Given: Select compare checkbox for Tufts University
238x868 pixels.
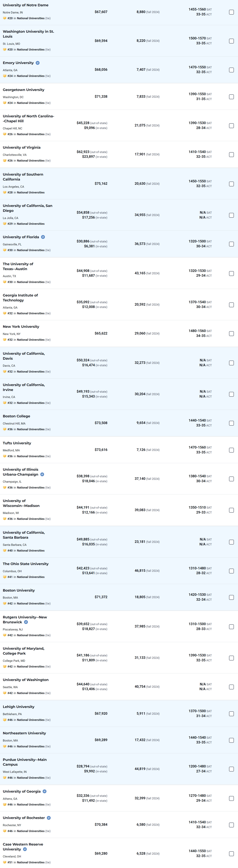Looking at the screenshot, I should [231, 450].
